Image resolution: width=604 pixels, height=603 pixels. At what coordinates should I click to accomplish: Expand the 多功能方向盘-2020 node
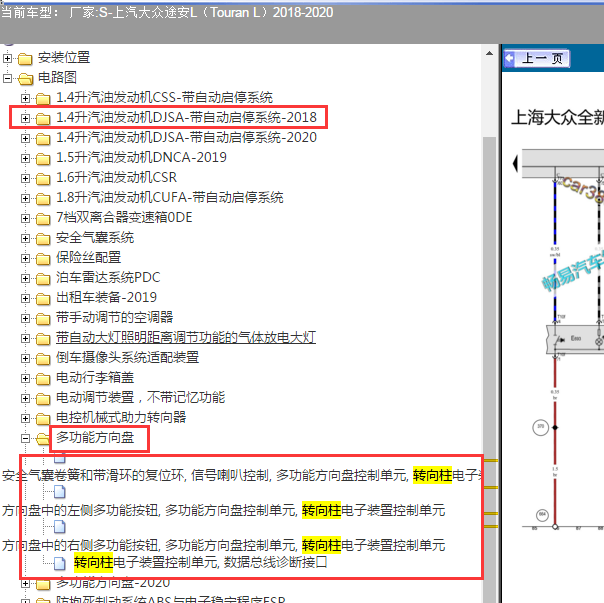pyautogui.click(x=25, y=583)
